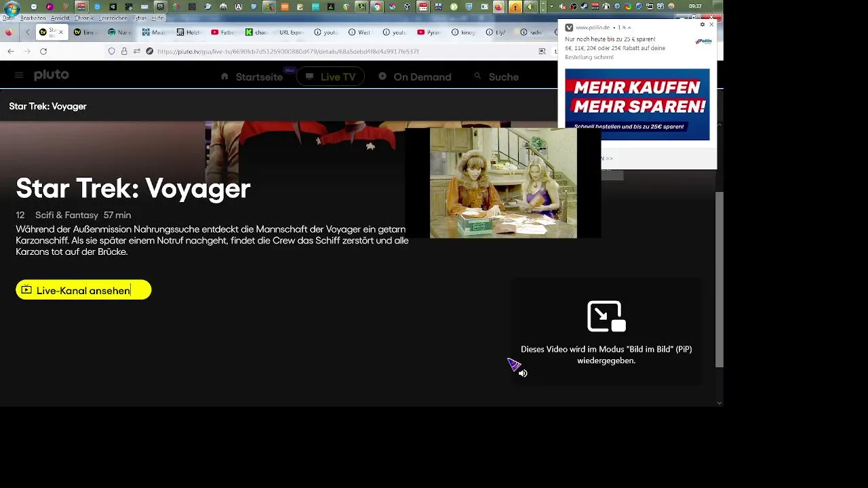Close the pollin.de notification
Image resolution: width=868 pixels, height=488 pixels.
pyautogui.click(x=711, y=24)
